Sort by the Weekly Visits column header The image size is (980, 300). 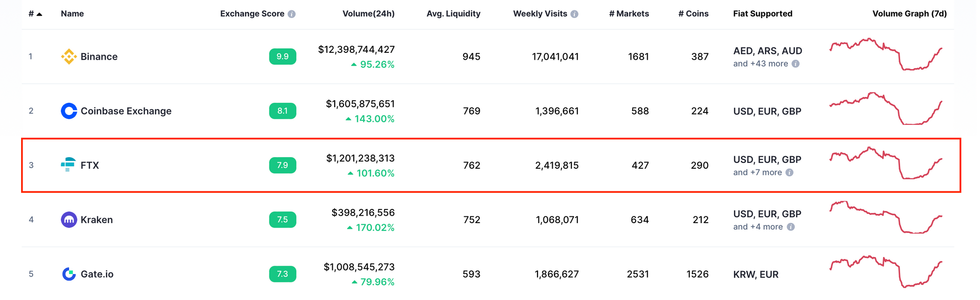540,14
